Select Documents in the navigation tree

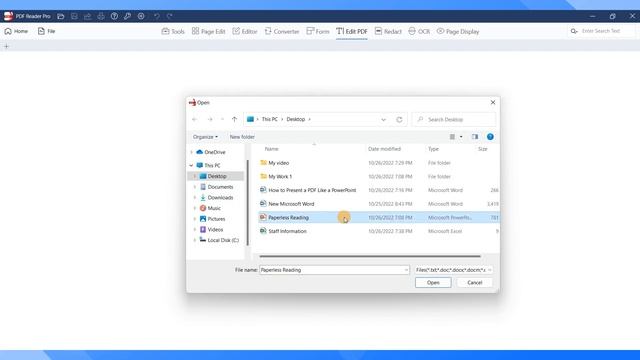pyautogui.click(x=220, y=187)
